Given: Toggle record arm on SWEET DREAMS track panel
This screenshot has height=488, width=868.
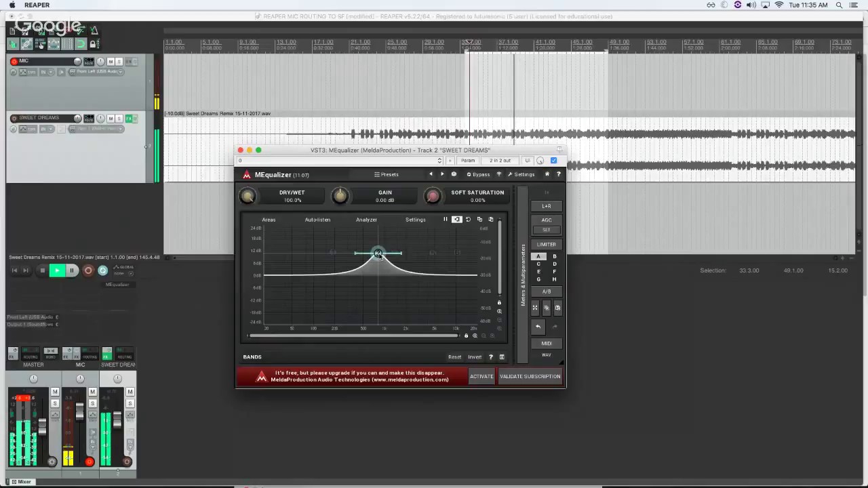Looking at the screenshot, I should tap(14, 119).
